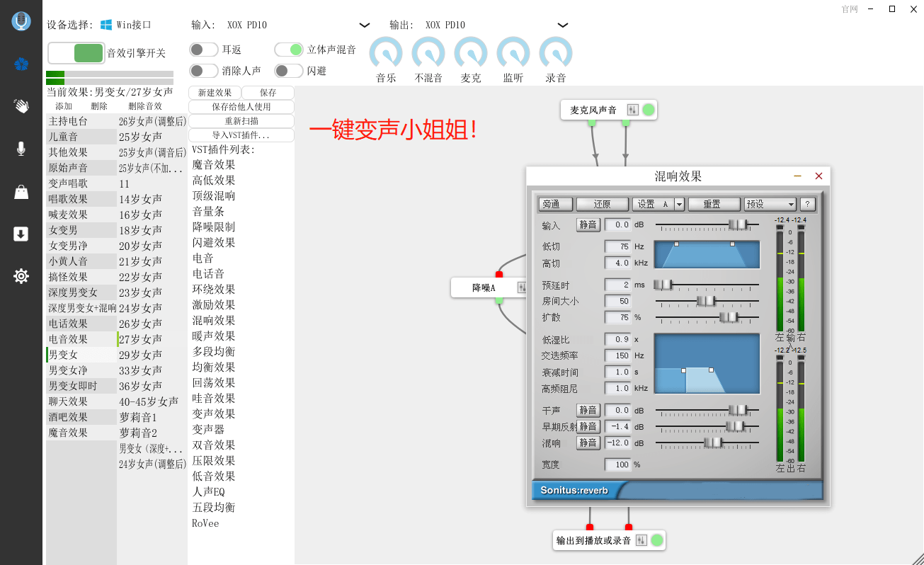Click the Windows logo device icon
This screenshot has height=565, width=924.
click(106, 25)
